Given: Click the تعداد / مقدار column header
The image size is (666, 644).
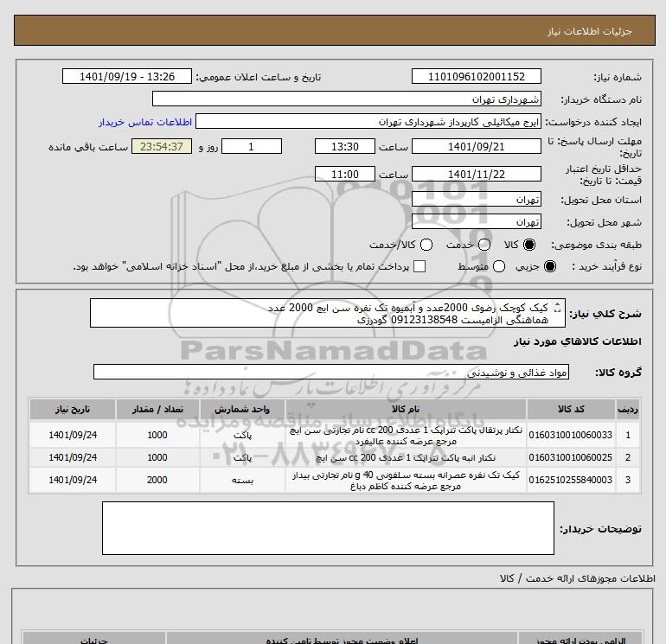Looking at the screenshot, I should tap(157, 409).
